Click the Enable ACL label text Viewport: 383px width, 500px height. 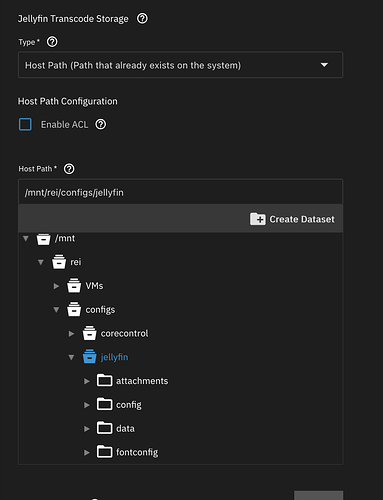[x=64, y=124]
